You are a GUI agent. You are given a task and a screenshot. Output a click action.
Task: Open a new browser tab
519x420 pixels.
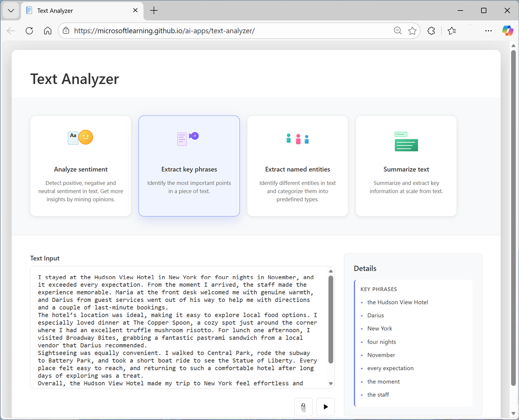coord(154,10)
